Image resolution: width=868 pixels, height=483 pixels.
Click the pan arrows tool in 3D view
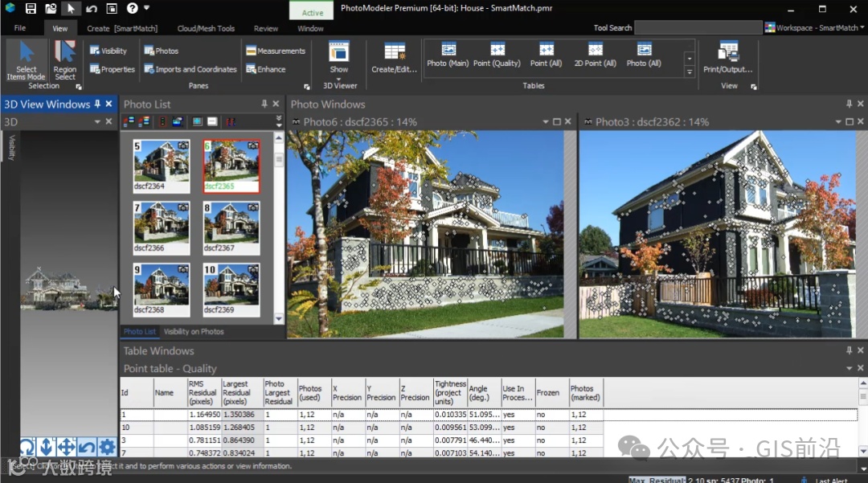67,447
